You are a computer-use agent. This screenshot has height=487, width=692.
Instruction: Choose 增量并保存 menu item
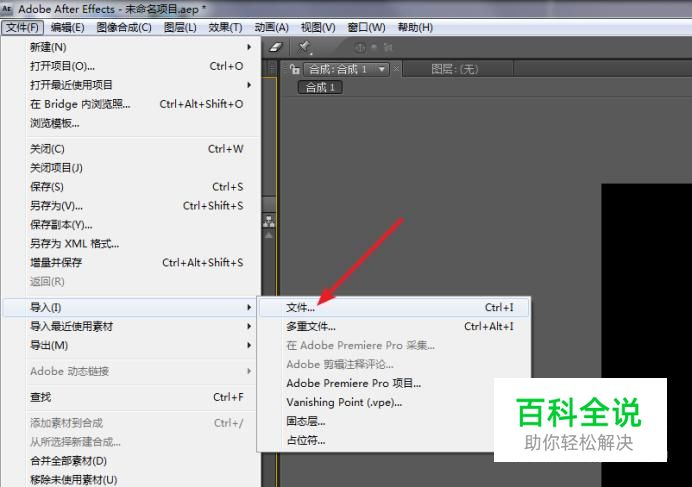tap(131, 263)
